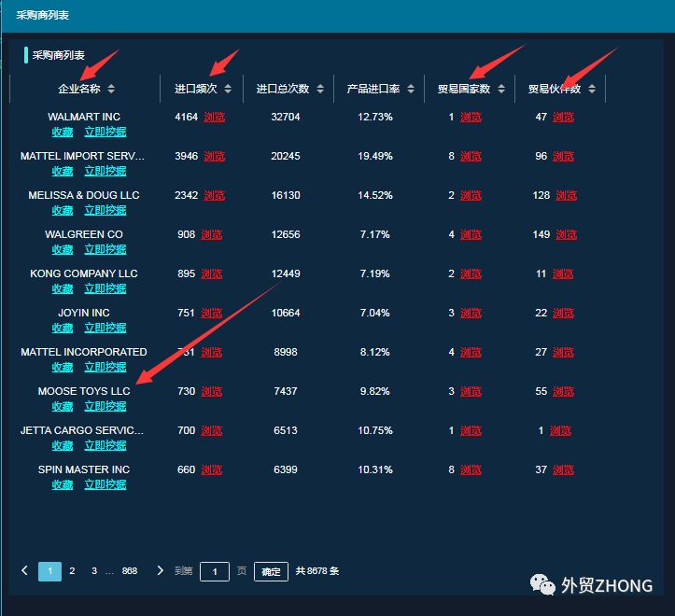675x616 pixels.
Task: Browse 128 trade partners of MELISSA & DOUG
Action: point(567,195)
